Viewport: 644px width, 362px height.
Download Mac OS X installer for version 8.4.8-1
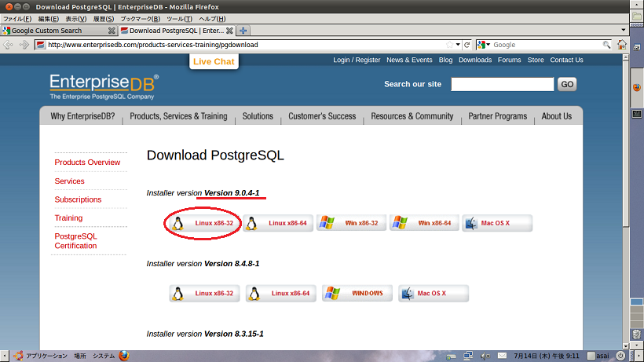tap(434, 294)
